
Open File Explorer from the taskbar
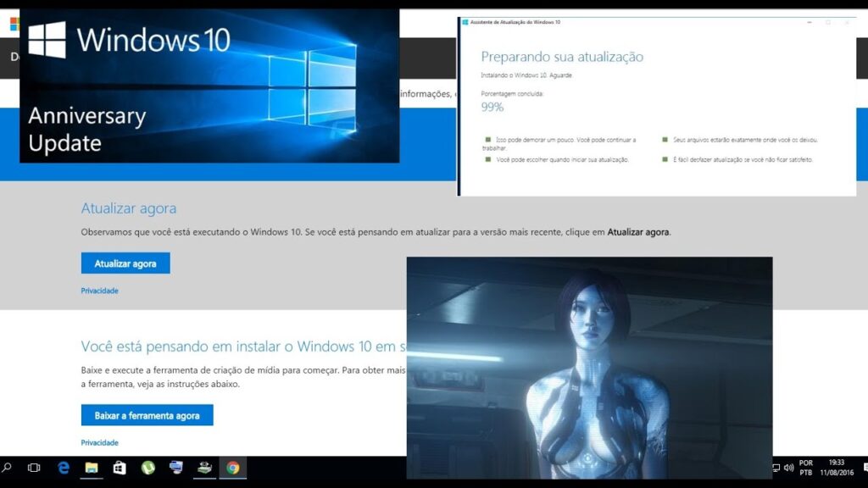[x=92, y=468]
